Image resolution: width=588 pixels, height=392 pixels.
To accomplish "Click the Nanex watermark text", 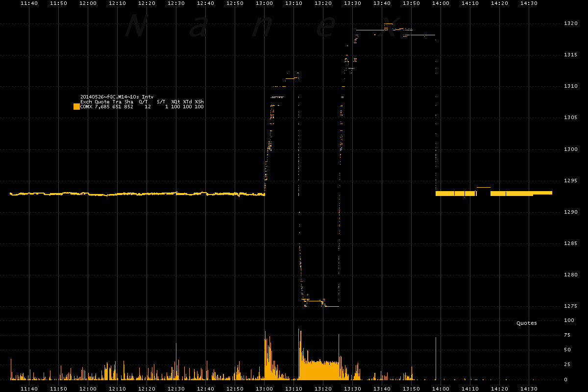I will 260,28.
